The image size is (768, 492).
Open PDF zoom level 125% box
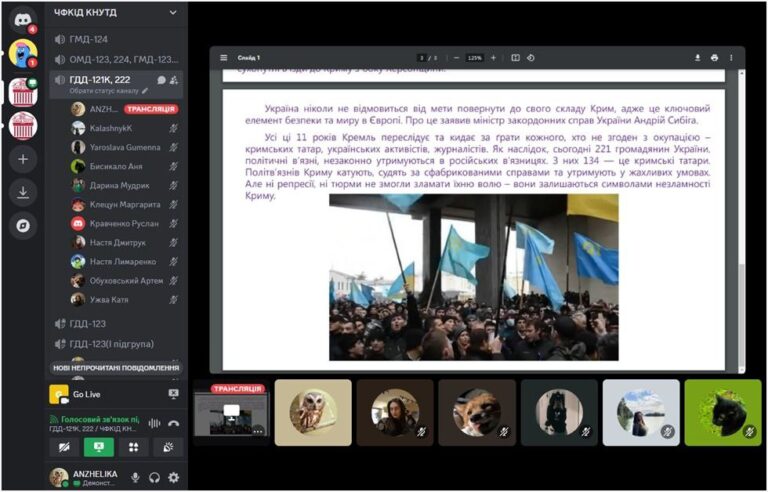point(474,58)
